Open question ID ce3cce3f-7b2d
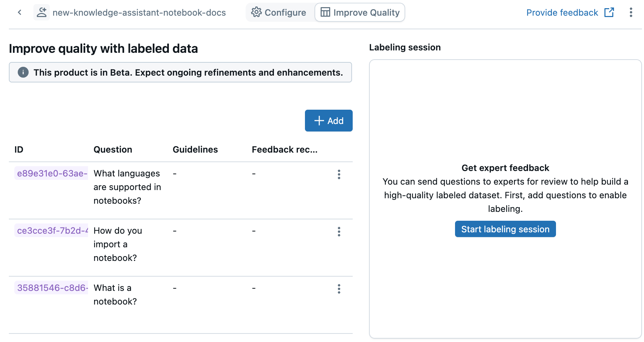 (x=52, y=231)
